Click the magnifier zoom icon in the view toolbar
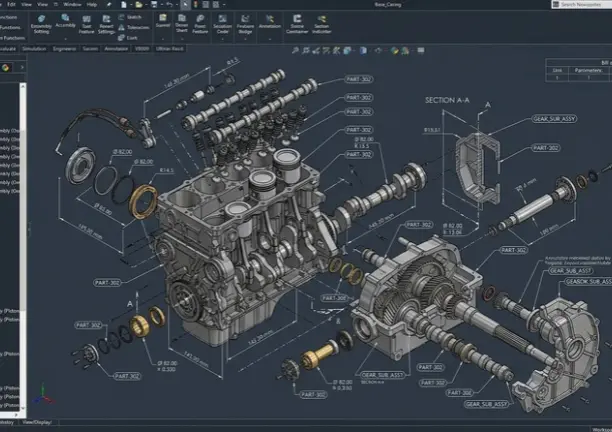This screenshot has width=612, height=432. 295,50
